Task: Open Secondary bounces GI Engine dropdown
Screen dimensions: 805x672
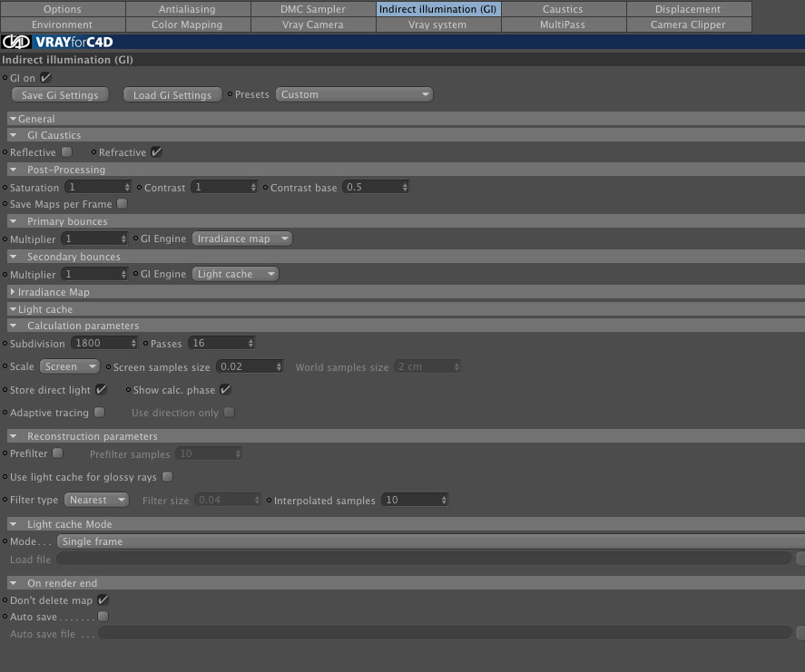Action: 236,274
